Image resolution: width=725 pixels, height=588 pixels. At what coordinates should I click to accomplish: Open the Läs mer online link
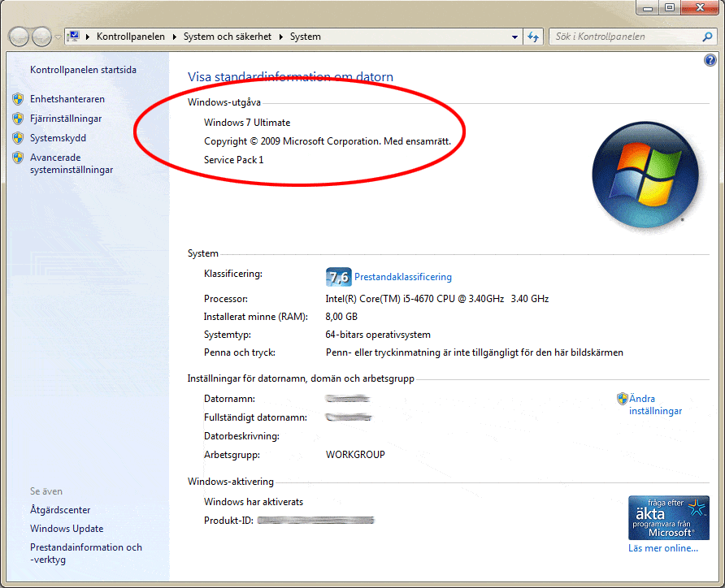[663, 548]
